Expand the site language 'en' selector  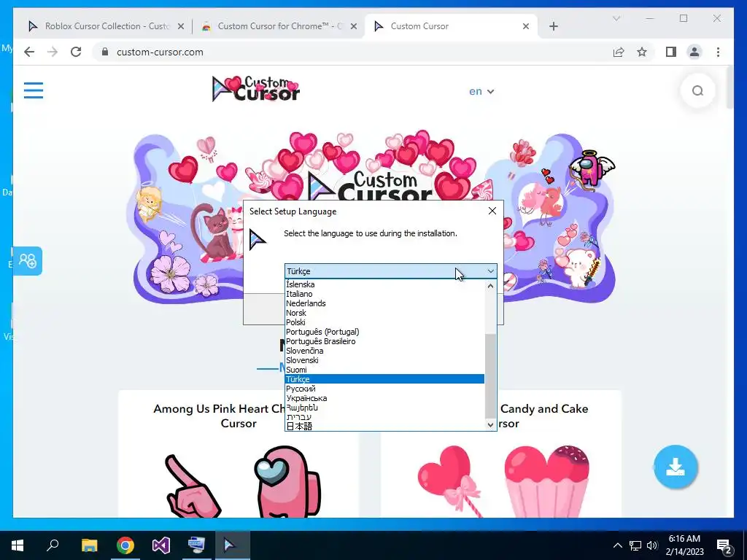pos(481,91)
